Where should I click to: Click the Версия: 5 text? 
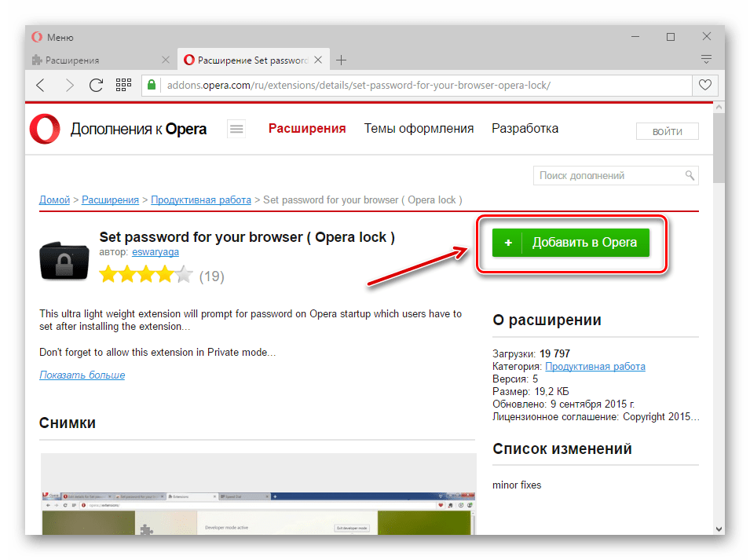pyautogui.click(x=515, y=379)
